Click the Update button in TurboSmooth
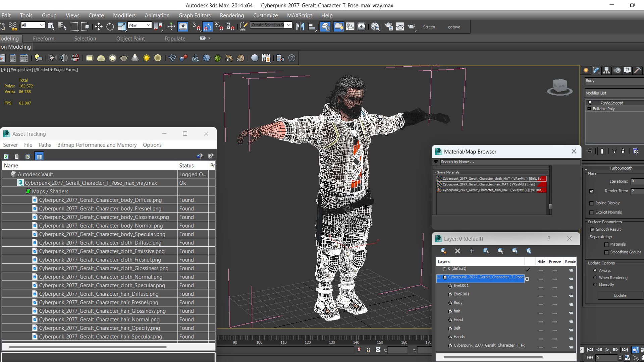The image size is (644, 362). click(x=620, y=296)
